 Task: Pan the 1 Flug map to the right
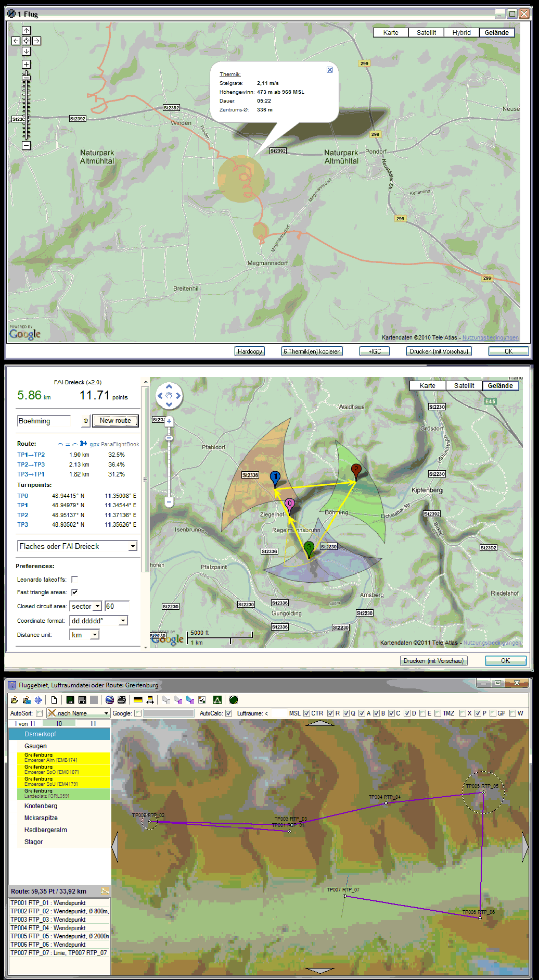coord(36,41)
